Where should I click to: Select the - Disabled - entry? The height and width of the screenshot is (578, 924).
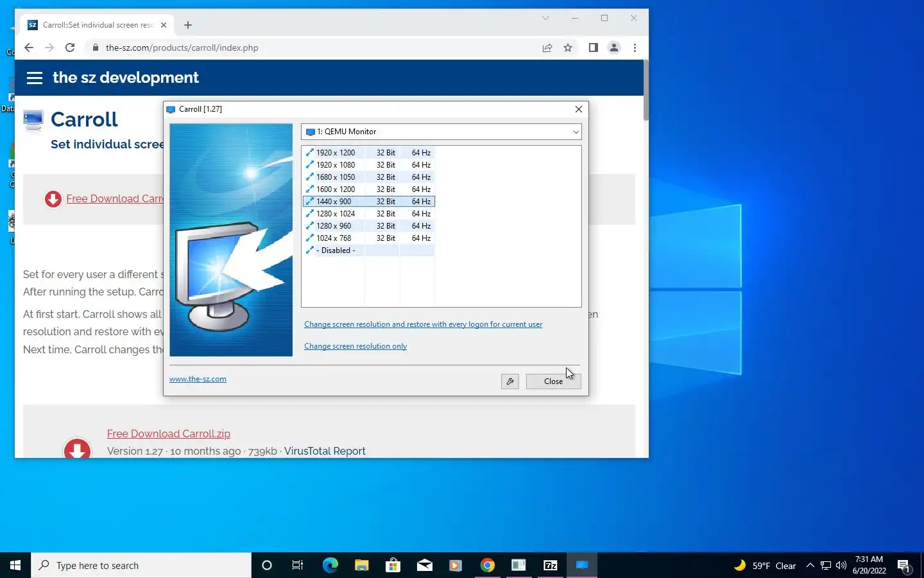tap(368, 250)
